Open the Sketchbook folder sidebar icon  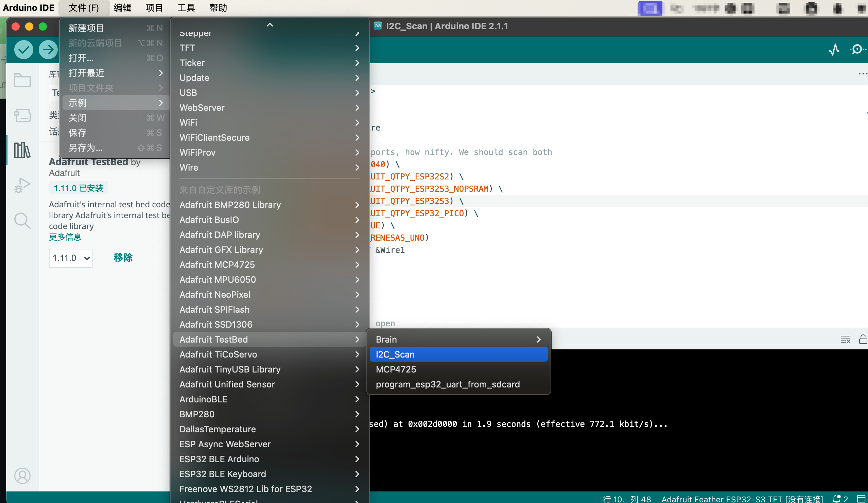point(22,80)
